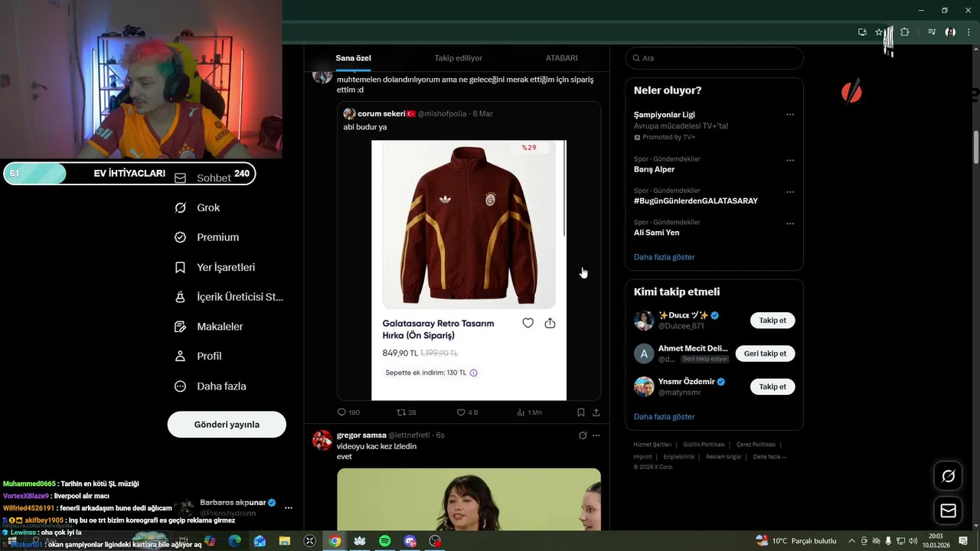Switch to Sana özel tab

pyautogui.click(x=353, y=58)
